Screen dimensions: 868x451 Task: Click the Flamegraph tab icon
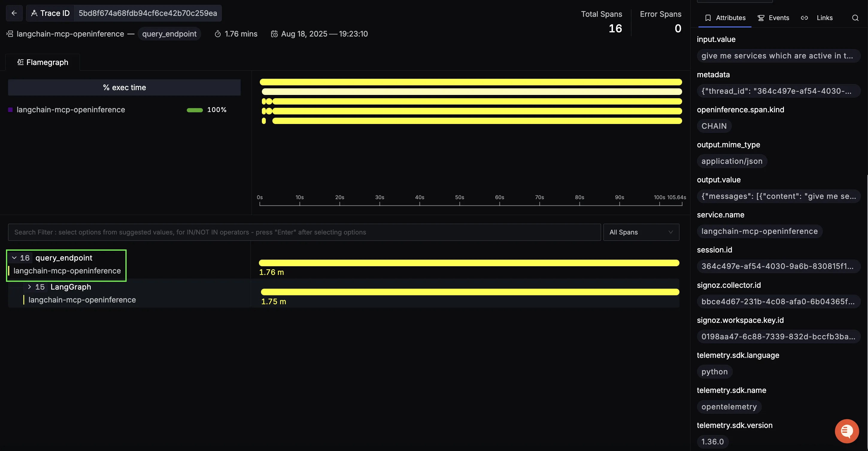pos(20,62)
